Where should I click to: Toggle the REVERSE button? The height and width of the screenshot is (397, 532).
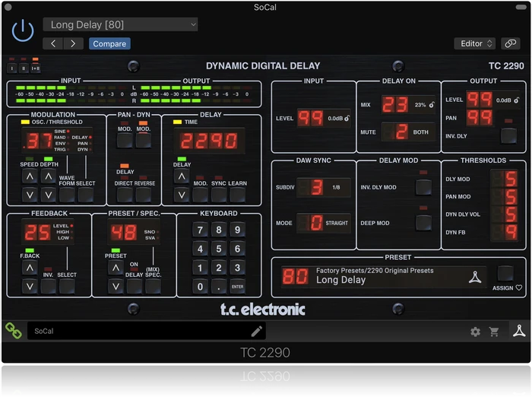pyautogui.click(x=144, y=195)
